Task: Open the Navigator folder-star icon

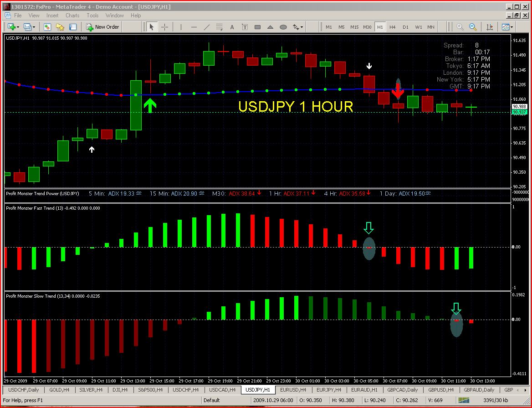Action: pyautogui.click(x=60, y=27)
